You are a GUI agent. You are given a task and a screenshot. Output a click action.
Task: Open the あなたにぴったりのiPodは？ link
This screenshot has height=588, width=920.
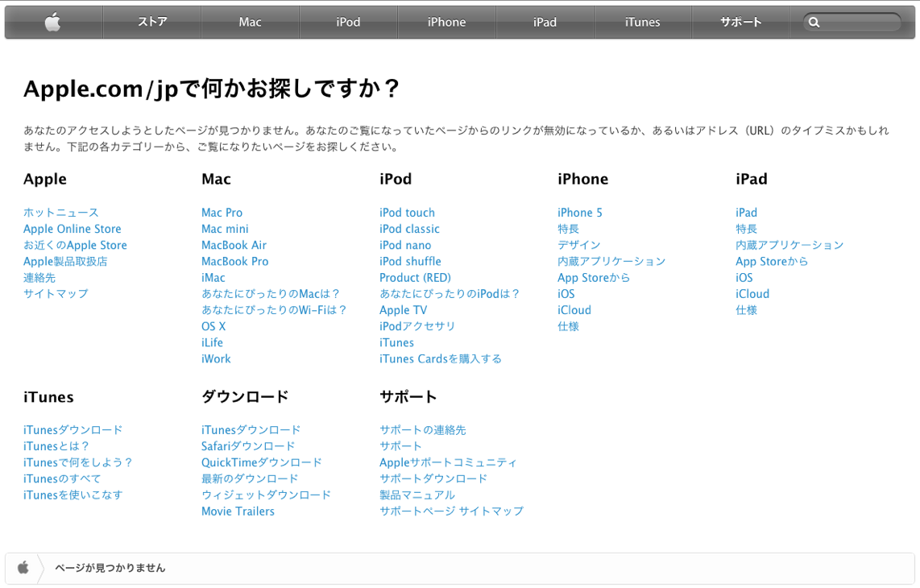450,293
